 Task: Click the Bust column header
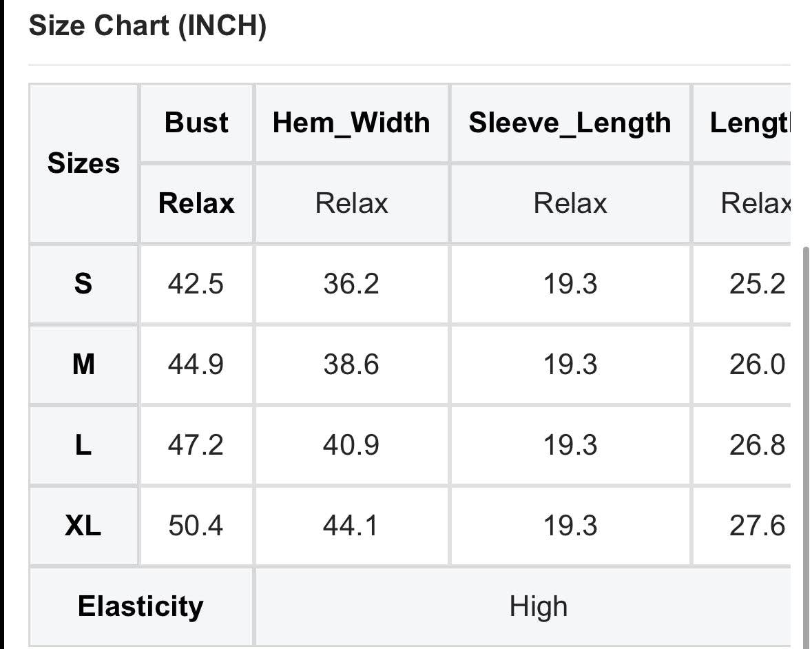point(196,123)
